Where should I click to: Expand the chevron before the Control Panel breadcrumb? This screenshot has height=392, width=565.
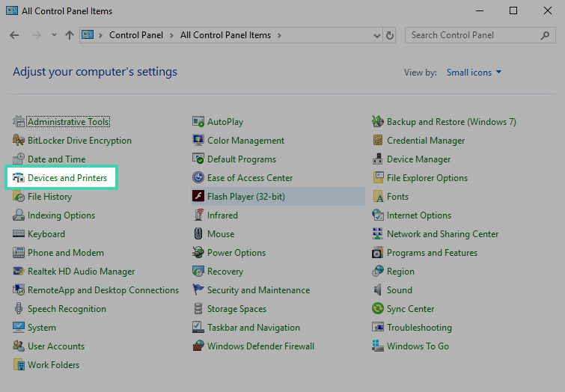click(100, 35)
